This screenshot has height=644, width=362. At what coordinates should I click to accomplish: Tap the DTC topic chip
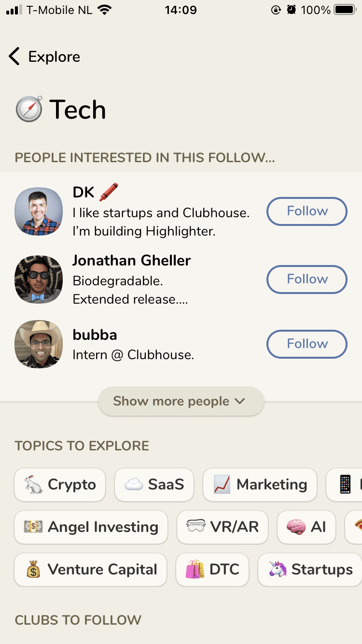(x=212, y=570)
